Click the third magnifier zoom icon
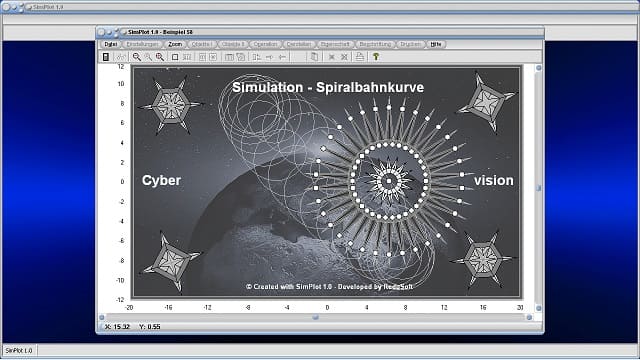This screenshot has width=640, height=360. pyautogui.click(x=160, y=57)
